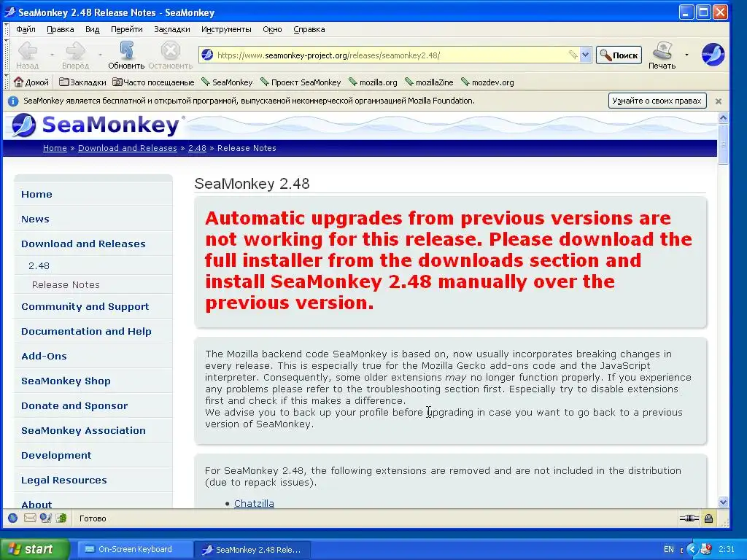The height and width of the screenshot is (560, 747).
Task: Open the Часто посещаемые folder
Action: pyautogui.click(x=153, y=82)
